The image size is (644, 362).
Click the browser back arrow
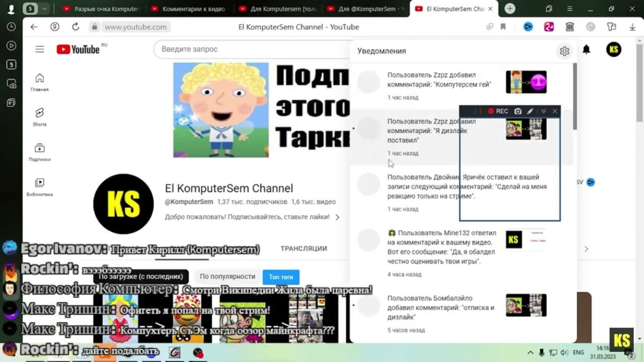pos(34,27)
